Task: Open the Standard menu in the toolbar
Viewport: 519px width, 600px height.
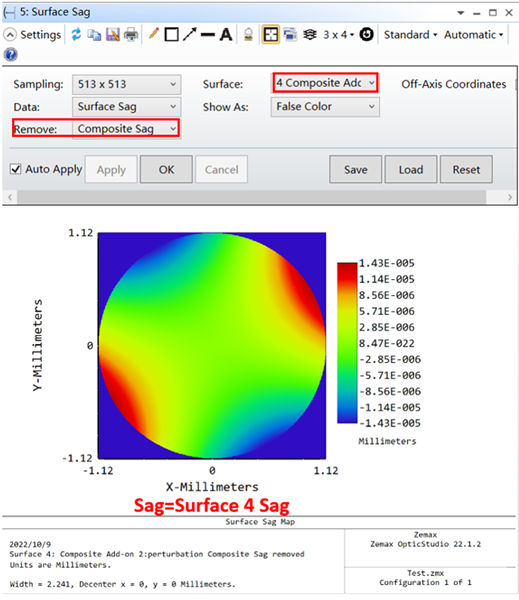Action: (410, 35)
